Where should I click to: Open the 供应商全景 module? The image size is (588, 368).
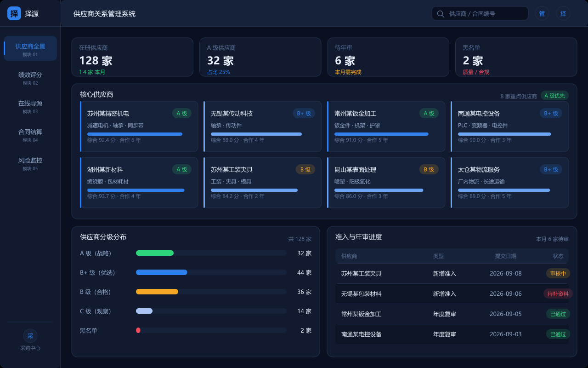(30, 48)
